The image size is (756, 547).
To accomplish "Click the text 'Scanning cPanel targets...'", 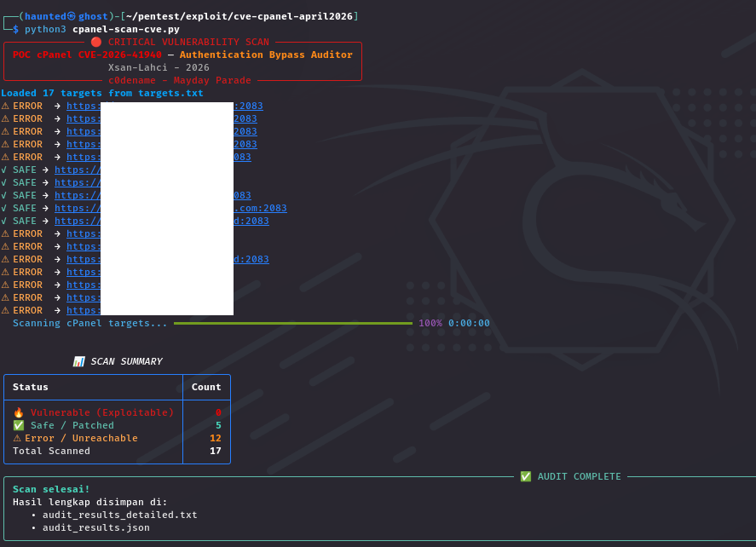I will click(89, 324).
